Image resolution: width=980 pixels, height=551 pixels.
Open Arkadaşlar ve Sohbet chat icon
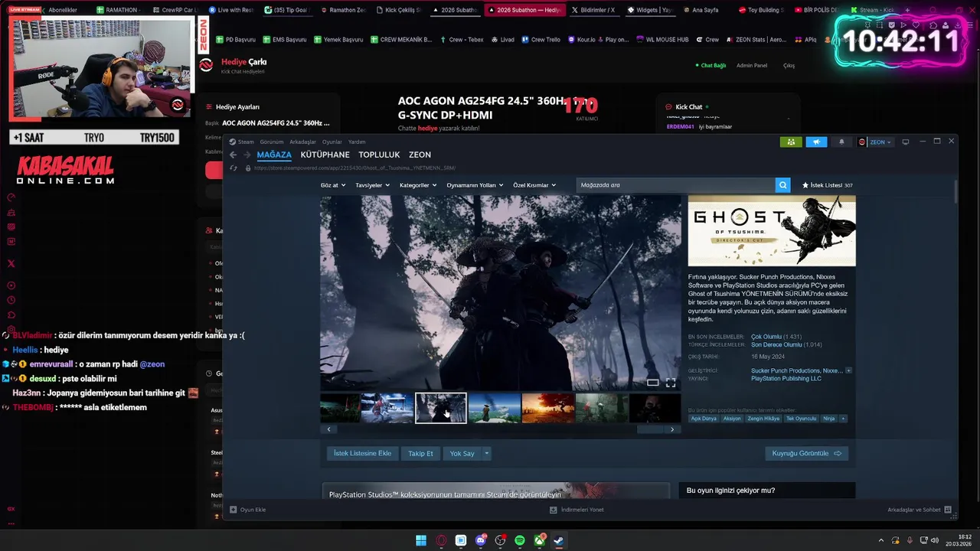click(948, 510)
